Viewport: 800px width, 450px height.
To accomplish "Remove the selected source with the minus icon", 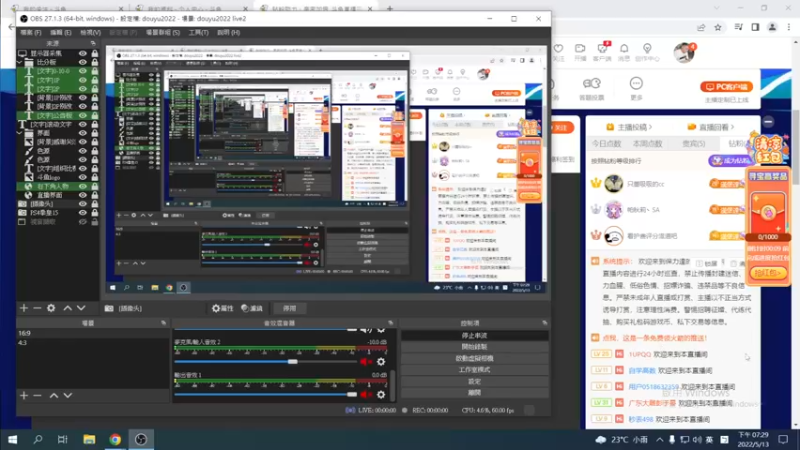I will click(37, 308).
